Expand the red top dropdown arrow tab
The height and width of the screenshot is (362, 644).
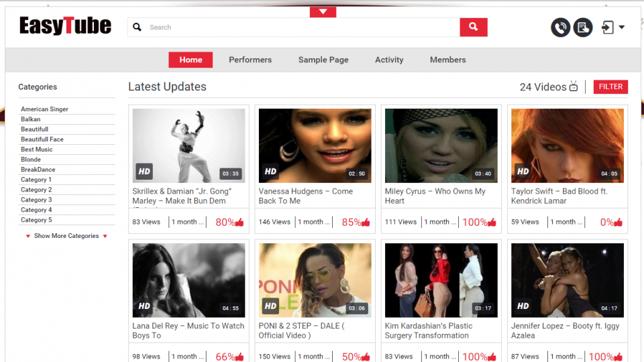click(x=323, y=12)
